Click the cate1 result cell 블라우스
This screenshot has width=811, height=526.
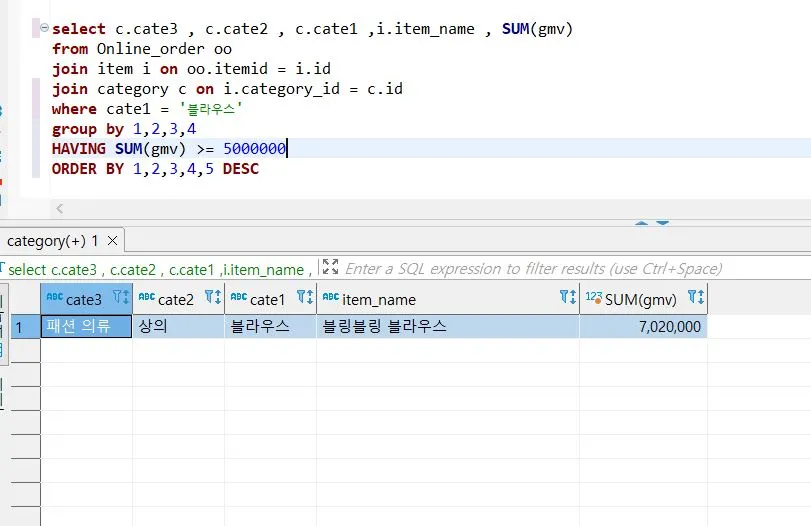271,326
